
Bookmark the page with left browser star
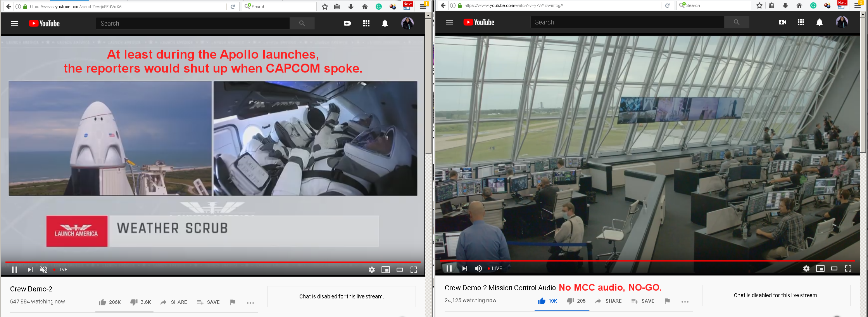325,7
